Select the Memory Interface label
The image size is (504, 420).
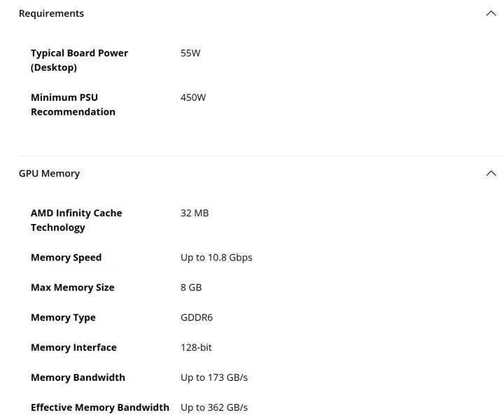pyautogui.click(x=73, y=347)
